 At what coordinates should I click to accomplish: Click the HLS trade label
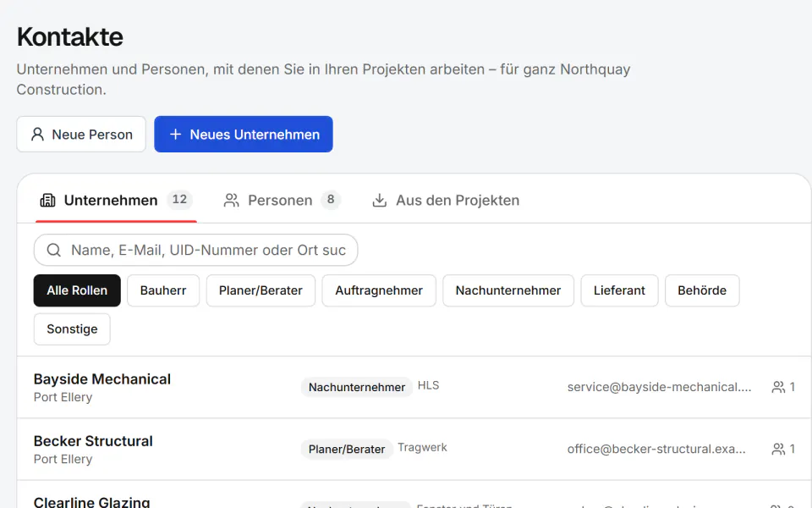(428, 385)
